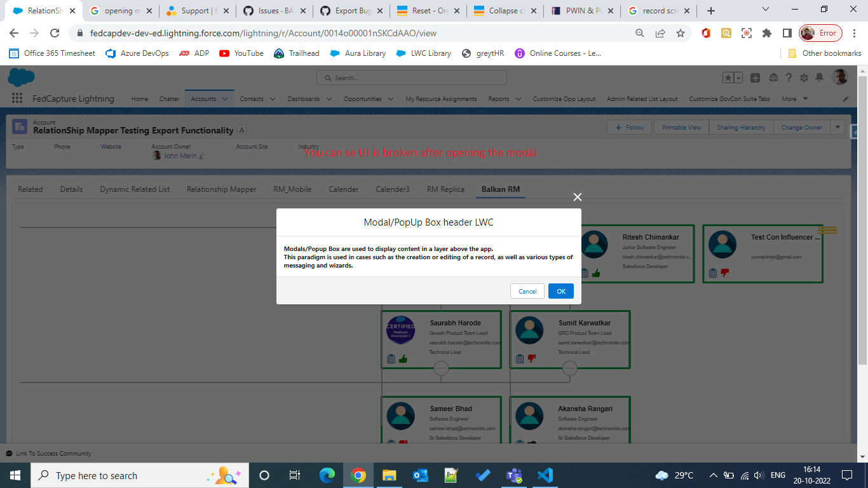Switch to the Relationship Mapper tab
This screenshot has height=488, width=868.
point(220,189)
